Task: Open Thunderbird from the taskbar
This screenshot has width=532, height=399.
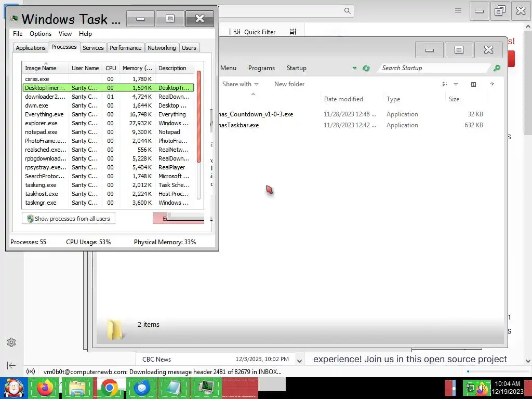Action: pyautogui.click(x=141, y=388)
